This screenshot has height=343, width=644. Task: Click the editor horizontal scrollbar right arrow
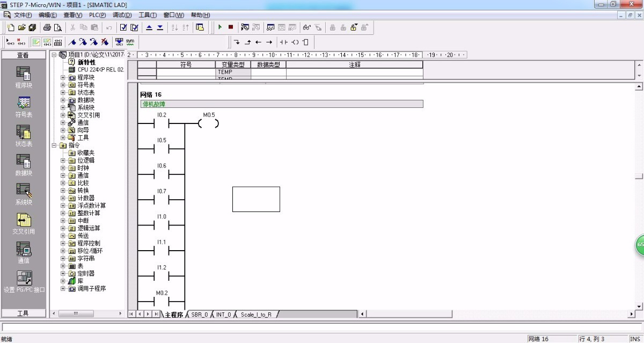632,314
